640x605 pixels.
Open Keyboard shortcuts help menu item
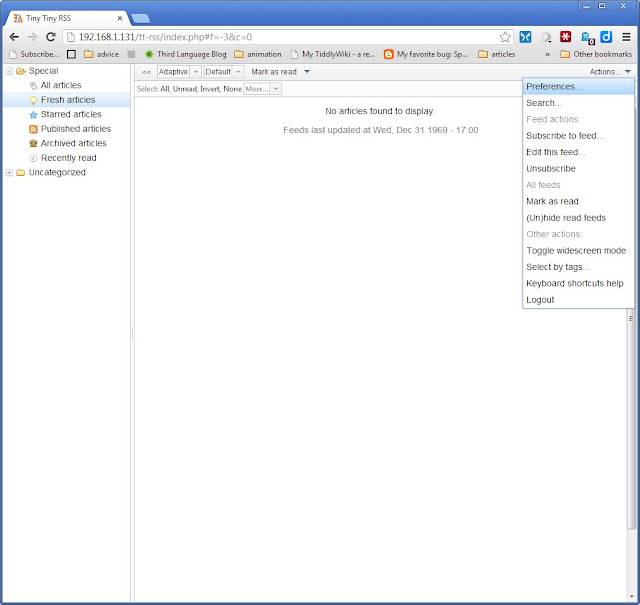578,283
